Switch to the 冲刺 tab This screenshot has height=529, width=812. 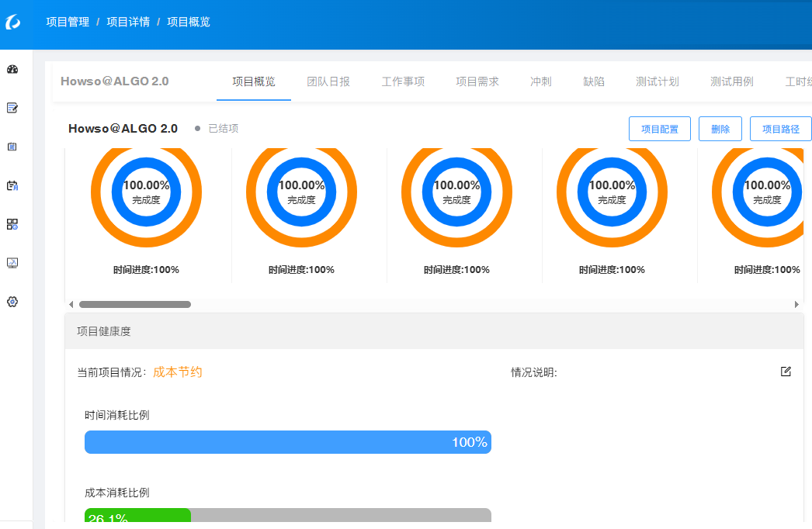click(540, 81)
